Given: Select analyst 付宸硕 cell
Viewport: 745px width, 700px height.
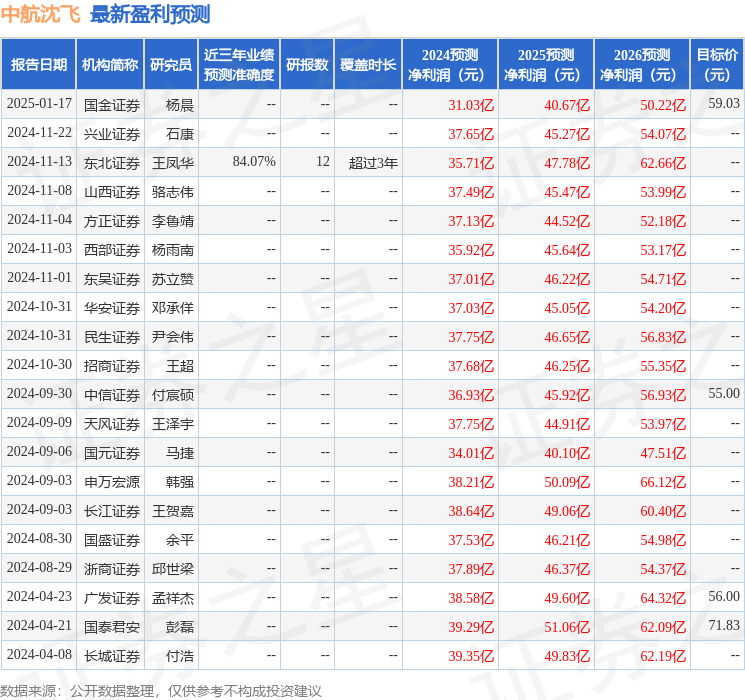Looking at the screenshot, I should pyautogui.click(x=171, y=394).
